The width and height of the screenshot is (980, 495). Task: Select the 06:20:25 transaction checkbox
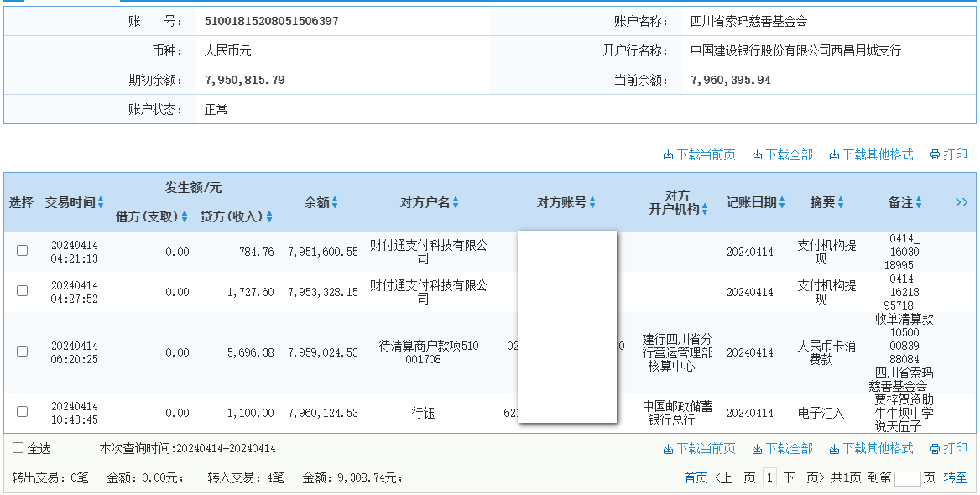(22, 352)
